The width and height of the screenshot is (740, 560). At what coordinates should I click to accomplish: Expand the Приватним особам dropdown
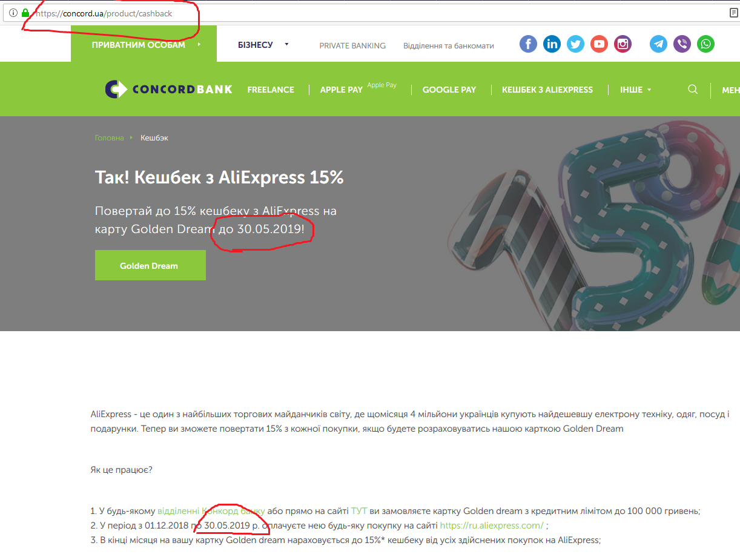(144, 45)
